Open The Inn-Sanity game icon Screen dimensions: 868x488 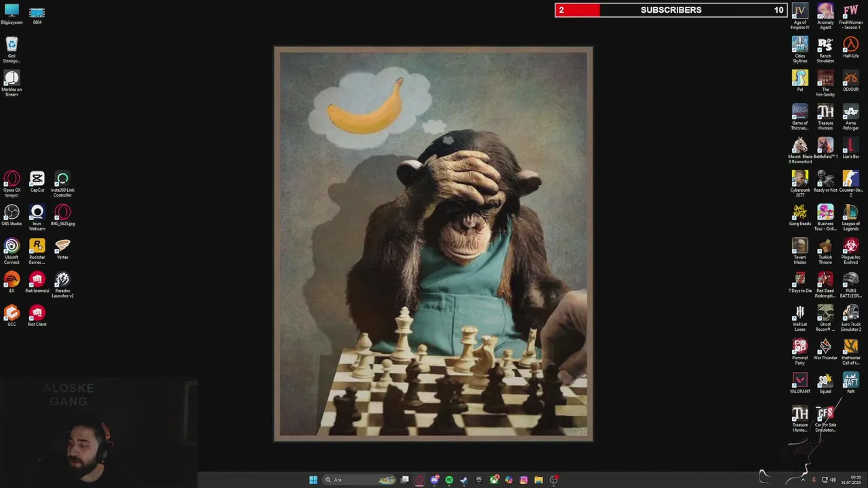pyautogui.click(x=825, y=83)
